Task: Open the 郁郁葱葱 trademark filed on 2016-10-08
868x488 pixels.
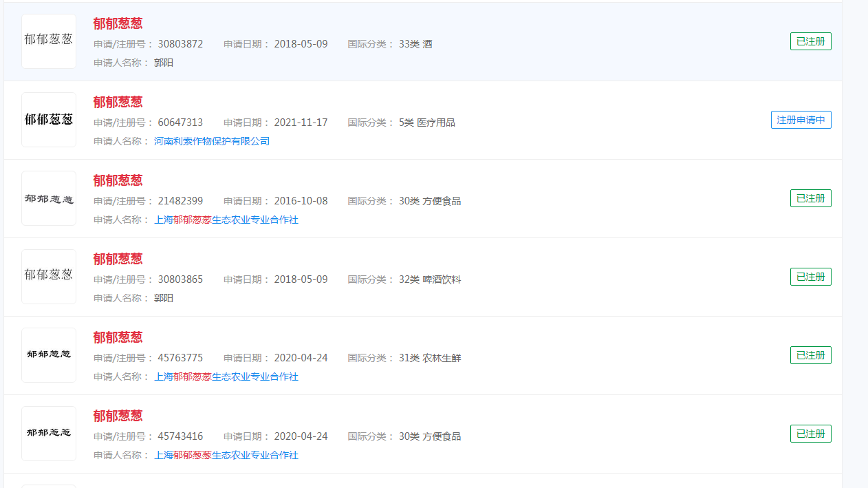Action: click(118, 180)
